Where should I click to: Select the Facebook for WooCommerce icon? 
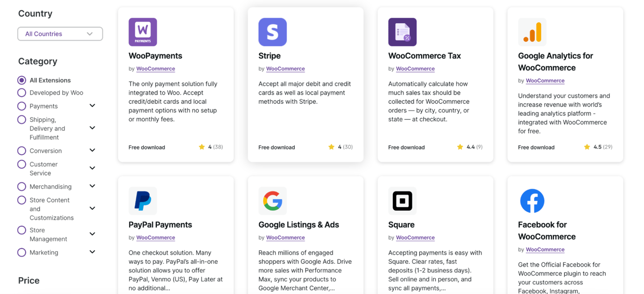(532, 201)
